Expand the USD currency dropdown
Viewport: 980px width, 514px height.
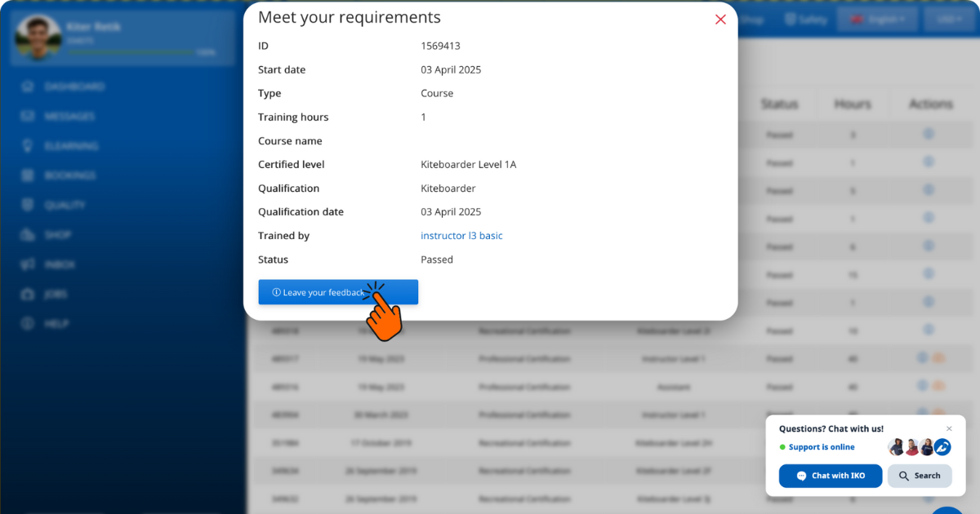coord(949,19)
